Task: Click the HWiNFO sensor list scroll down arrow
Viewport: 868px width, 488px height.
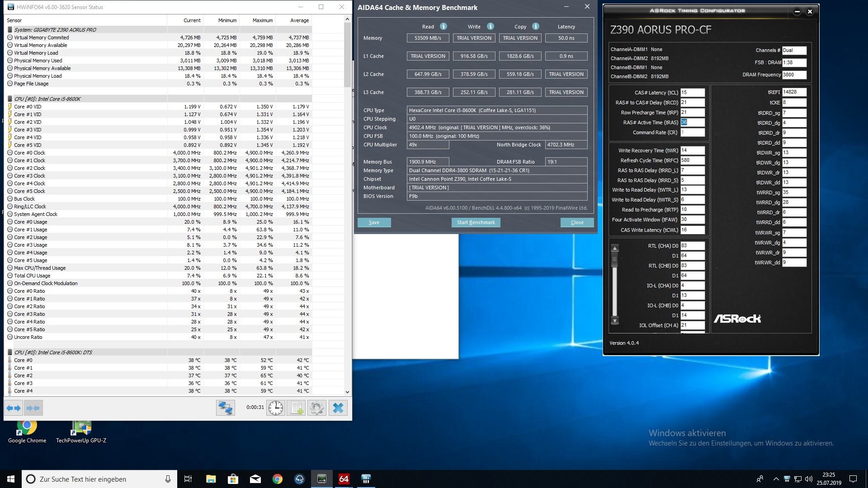Action: 347,392
